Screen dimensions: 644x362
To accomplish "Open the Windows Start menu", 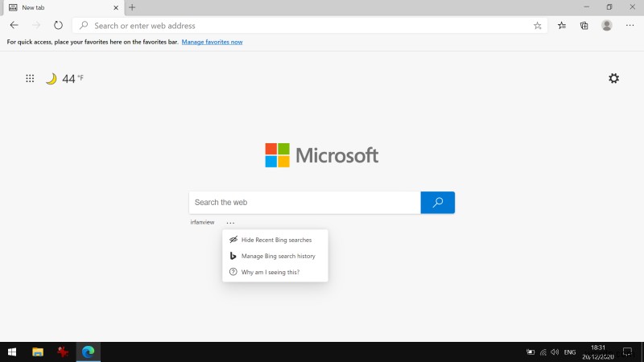I will pyautogui.click(x=12, y=352).
